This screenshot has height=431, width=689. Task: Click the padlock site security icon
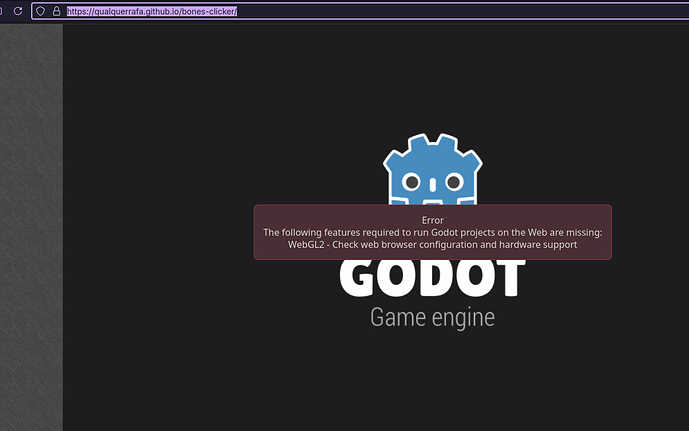pyautogui.click(x=57, y=11)
